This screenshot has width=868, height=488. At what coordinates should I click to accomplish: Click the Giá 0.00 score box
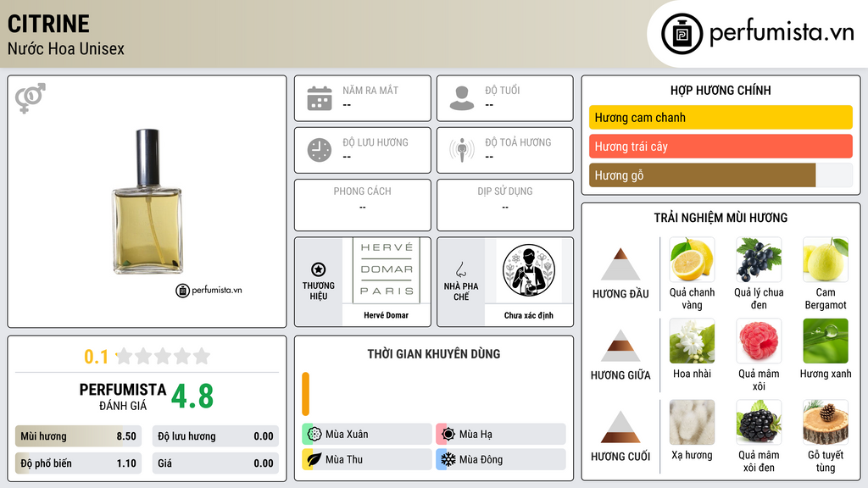pyautogui.click(x=215, y=463)
